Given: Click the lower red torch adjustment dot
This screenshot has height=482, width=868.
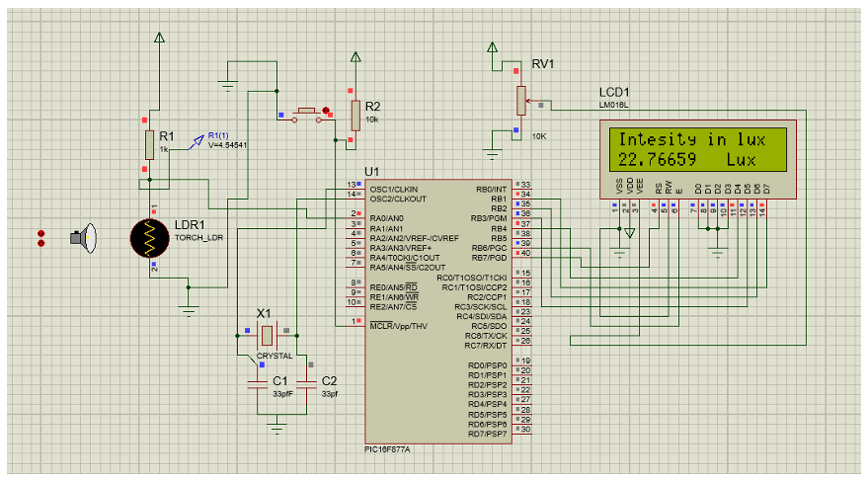Looking at the screenshot, I should click(40, 243).
